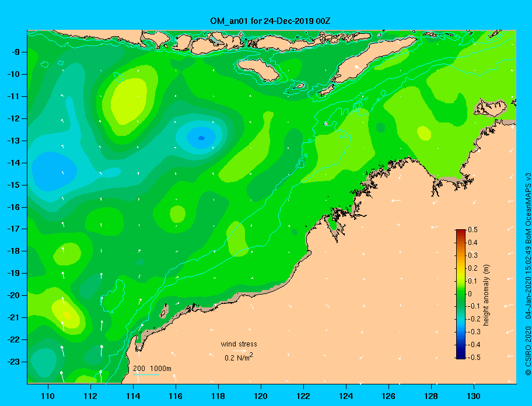Click the red top of the colorbar
532x406 pixels.
point(461,232)
